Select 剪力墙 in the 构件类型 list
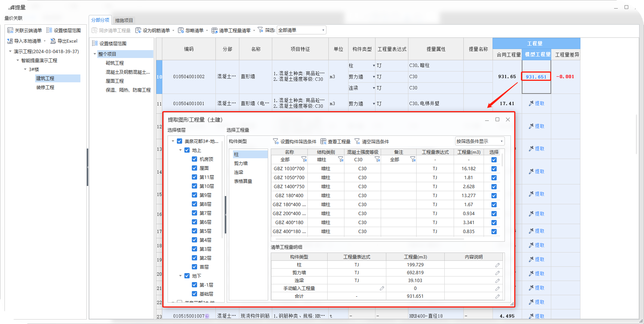The width and height of the screenshot is (644, 324). [x=241, y=163]
